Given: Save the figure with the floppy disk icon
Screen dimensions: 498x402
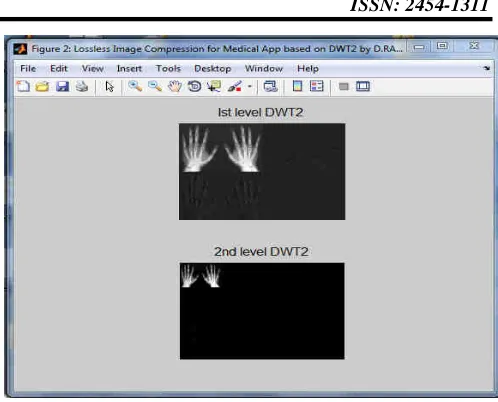Looking at the screenshot, I should point(62,87).
